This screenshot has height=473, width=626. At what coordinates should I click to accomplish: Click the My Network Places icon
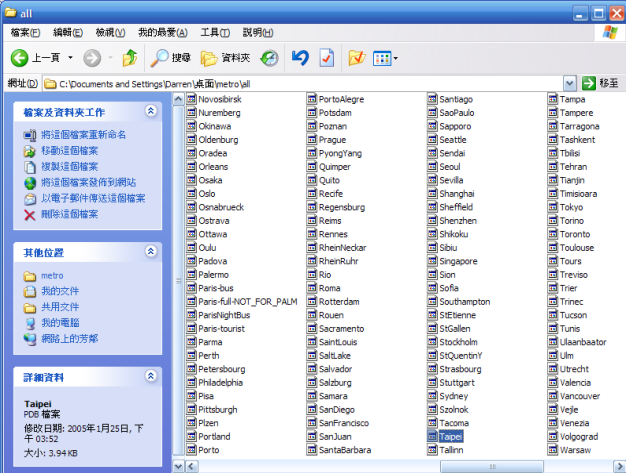pyautogui.click(x=30, y=339)
